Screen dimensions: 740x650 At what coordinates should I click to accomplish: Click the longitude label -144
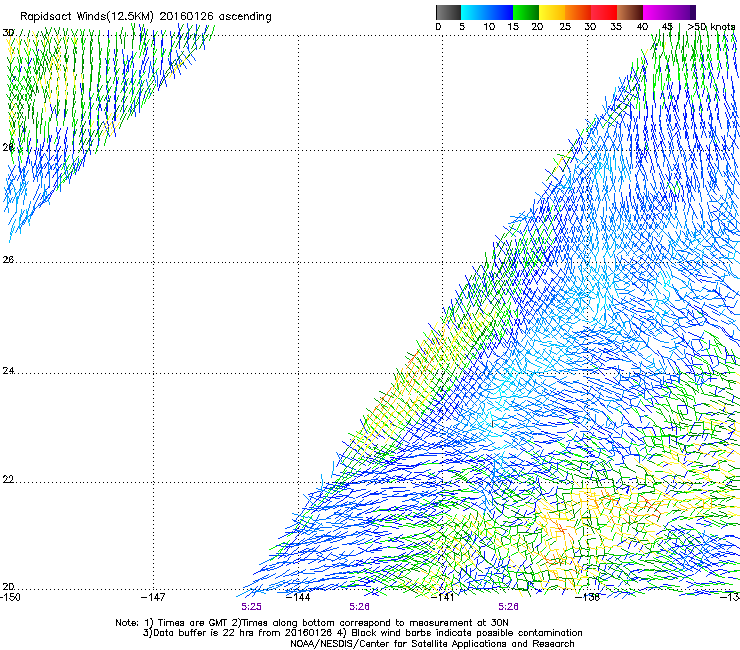298,597
